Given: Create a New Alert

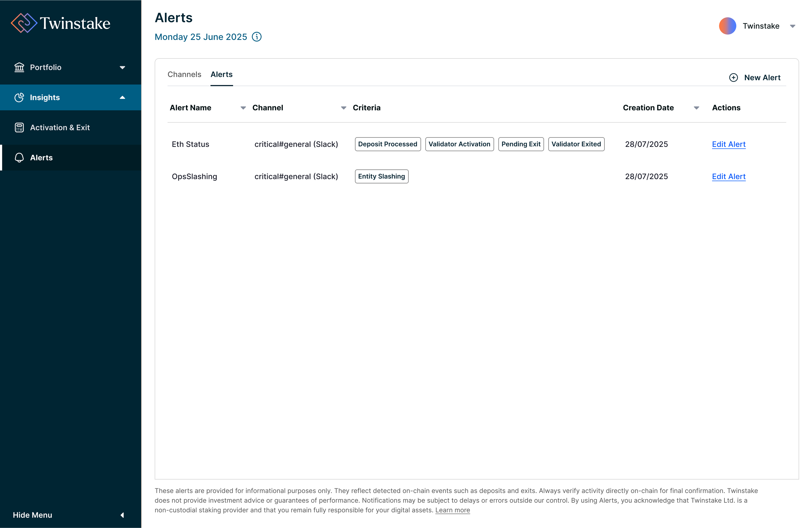Looking at the screenshot, I should coord(755,78).
